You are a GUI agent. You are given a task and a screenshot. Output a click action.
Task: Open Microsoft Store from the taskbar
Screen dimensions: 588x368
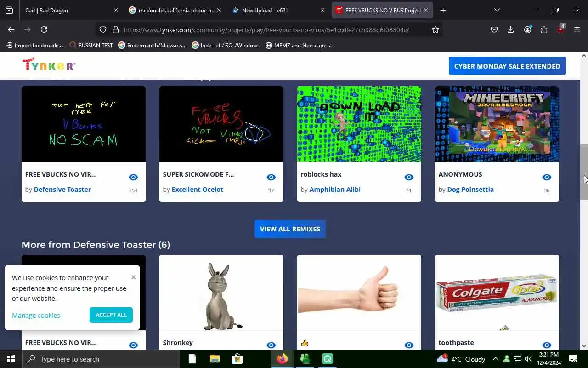pos(237,359)
